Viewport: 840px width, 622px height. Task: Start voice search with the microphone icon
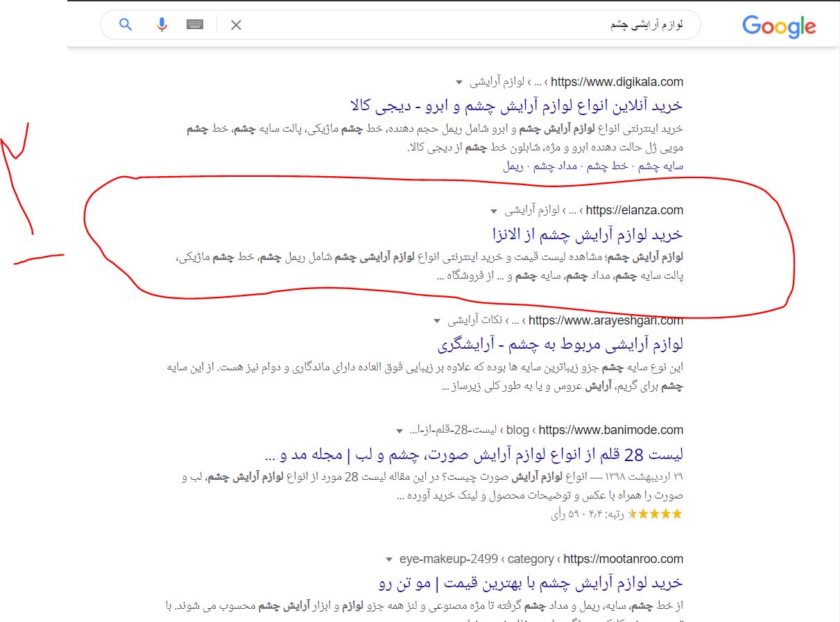(162, 25)
